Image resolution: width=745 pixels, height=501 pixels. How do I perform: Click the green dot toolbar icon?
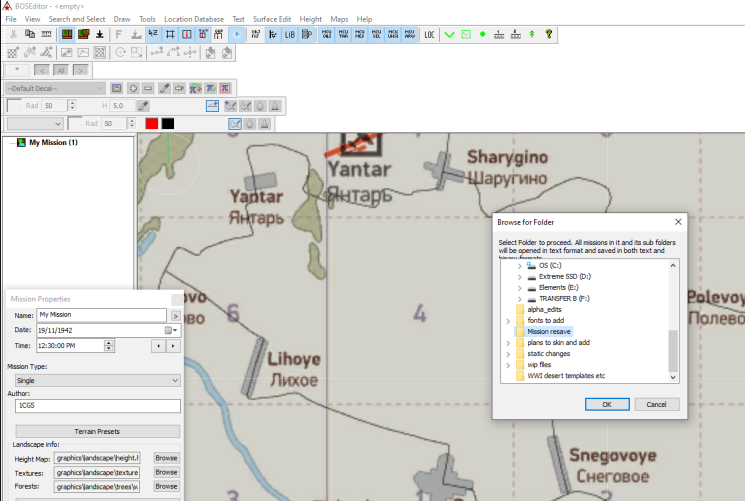pos(482,34)
